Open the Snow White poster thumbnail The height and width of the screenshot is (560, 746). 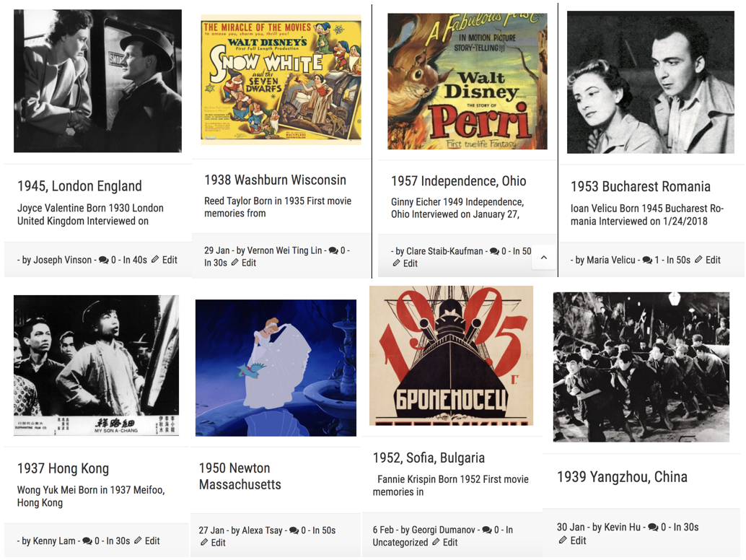pos(281,80)
